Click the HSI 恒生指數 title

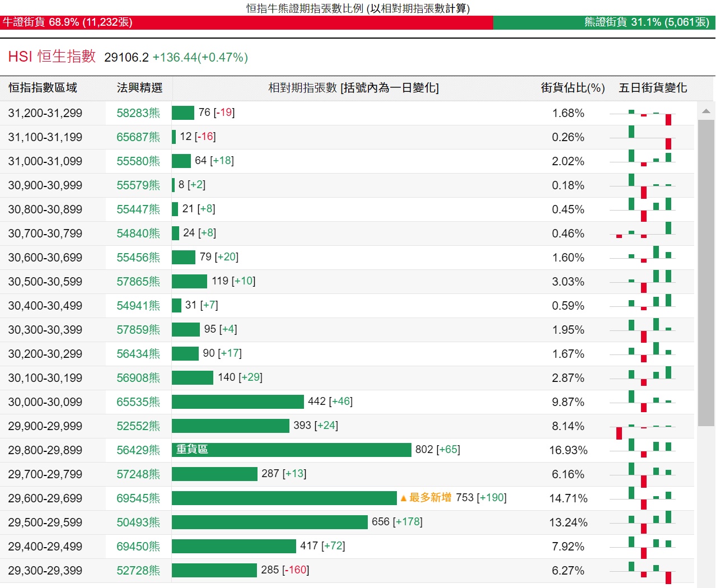click(x=52, y=57)
